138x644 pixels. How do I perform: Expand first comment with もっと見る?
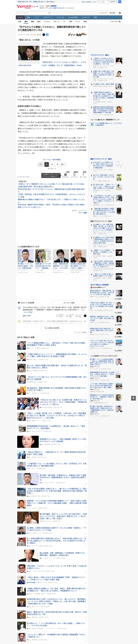point(28,312)
